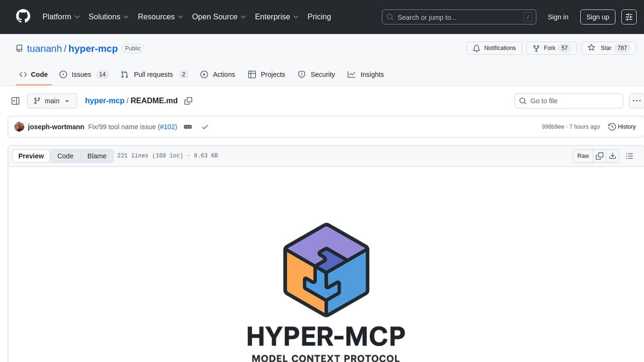644x362 pixels.
Task: Open the Insights tab
Action: [x=366, y=74]
